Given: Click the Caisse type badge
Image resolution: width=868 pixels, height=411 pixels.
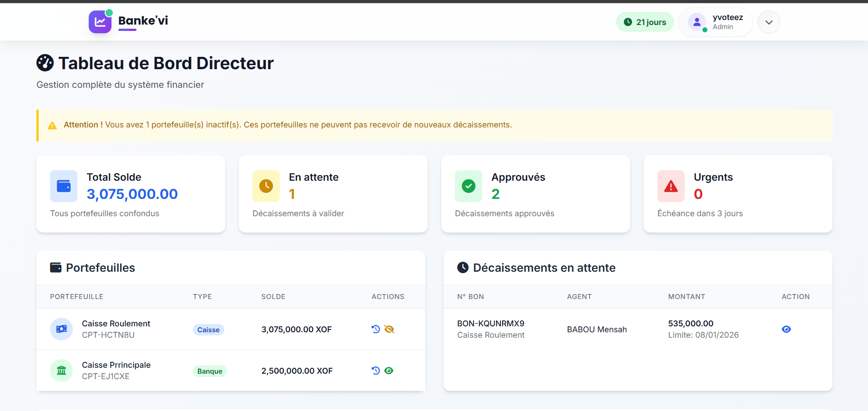Looking at the screenshot, I should click(x=208, y=330).
